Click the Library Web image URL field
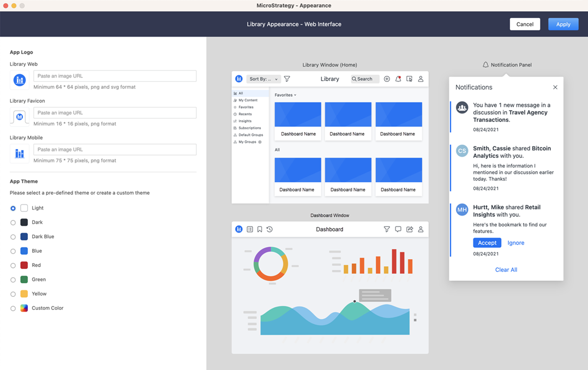 pyautogui.click(x=115, y=76)
